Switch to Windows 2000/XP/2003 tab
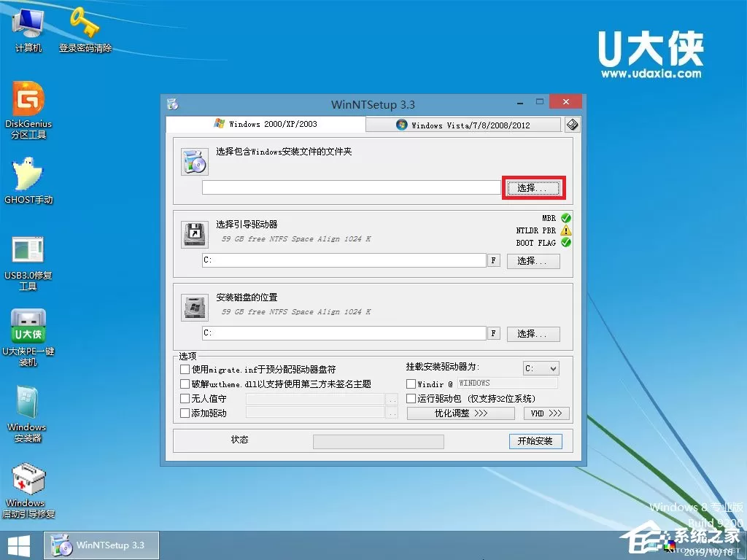The width and height of the screenshot is (747, 560). 266,124
